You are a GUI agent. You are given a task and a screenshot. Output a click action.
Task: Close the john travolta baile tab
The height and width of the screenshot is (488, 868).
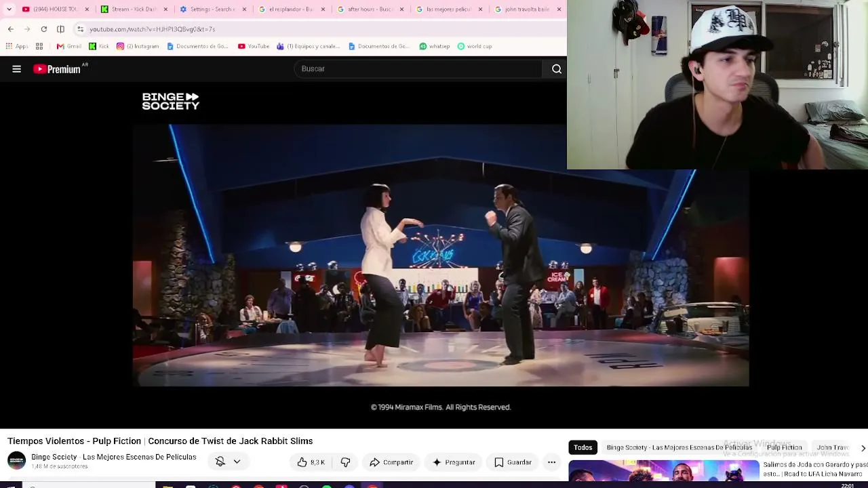(559, 9)
